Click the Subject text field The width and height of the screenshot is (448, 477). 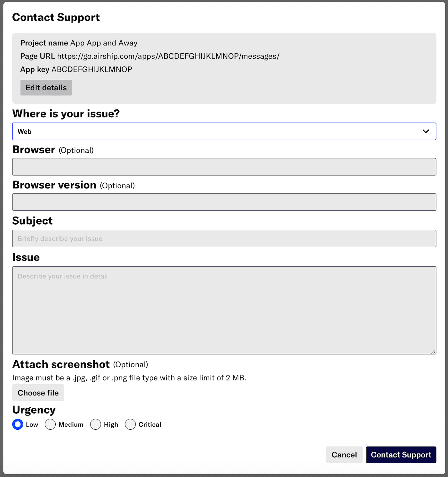pyautogui.click(x=224, y=238)
